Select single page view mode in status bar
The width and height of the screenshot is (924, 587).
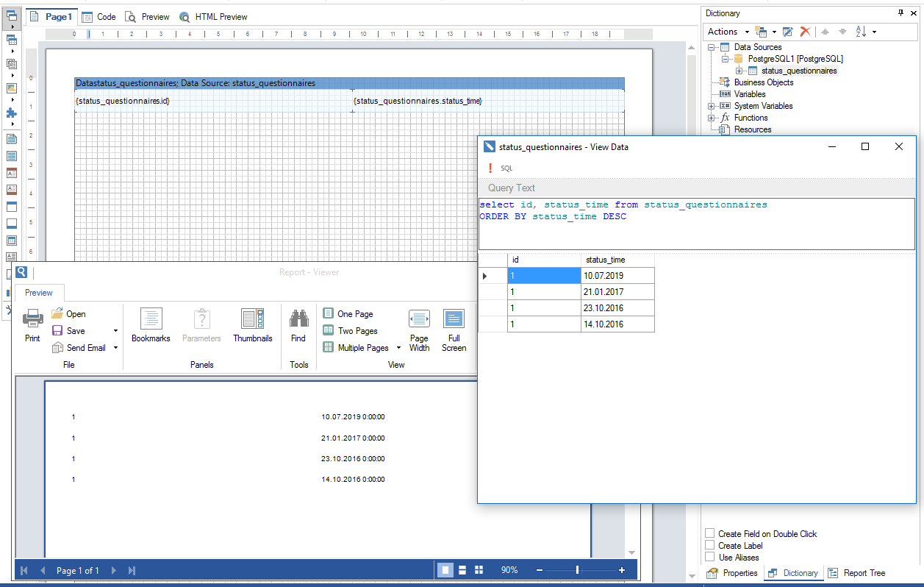click(445, 570)
